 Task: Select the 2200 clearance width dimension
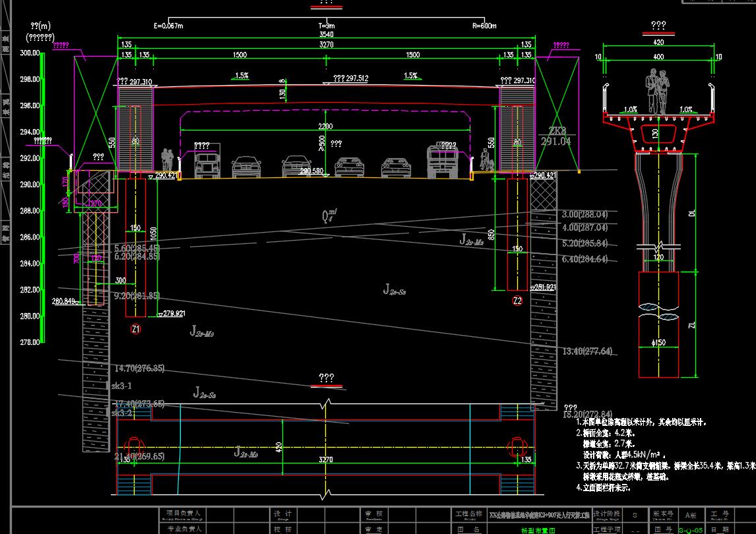tap(325, 127)
